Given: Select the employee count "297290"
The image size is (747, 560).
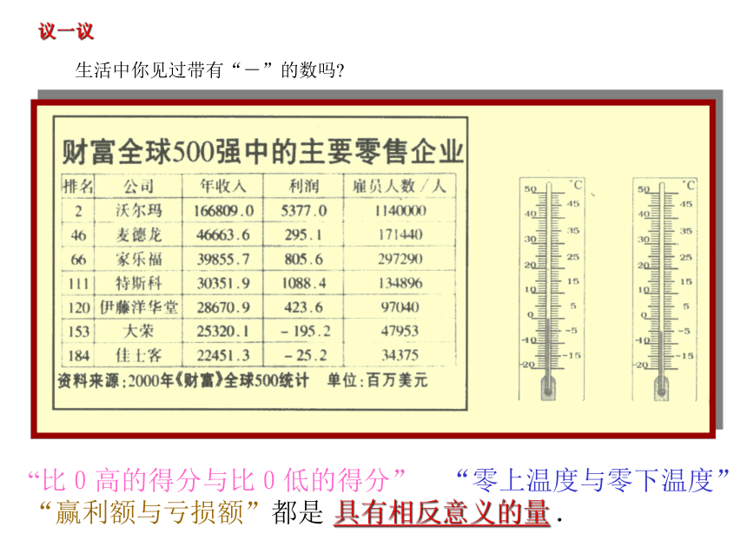Looking at the screenshot, I should (x=400, y=259).
